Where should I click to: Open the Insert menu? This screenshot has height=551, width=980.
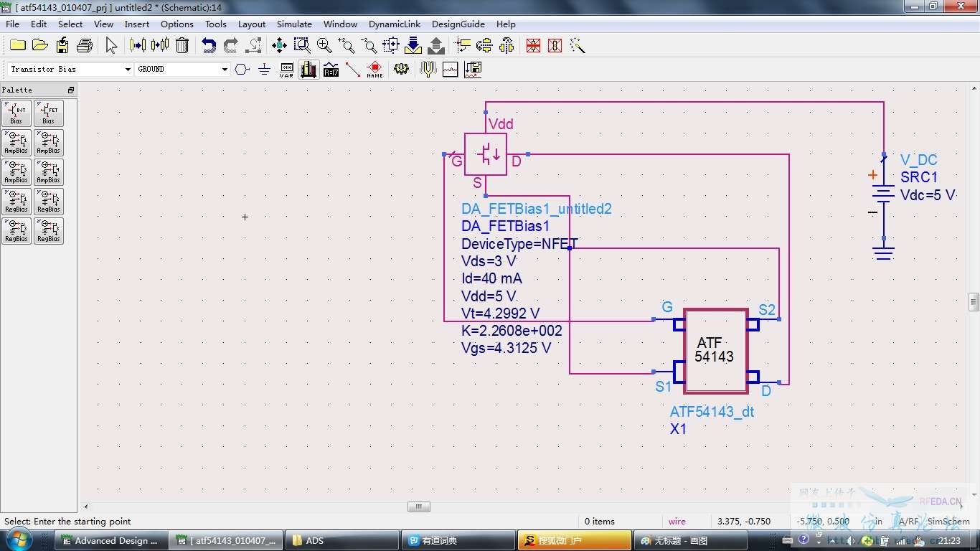pyautogui.click(x=137, y=24)
